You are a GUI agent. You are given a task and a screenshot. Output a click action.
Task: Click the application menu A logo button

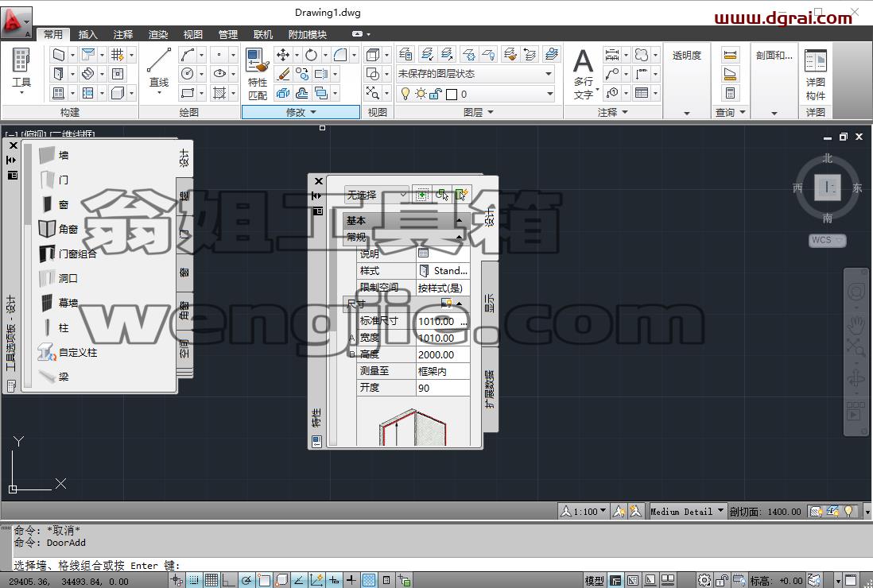click(x=16, y=22)
